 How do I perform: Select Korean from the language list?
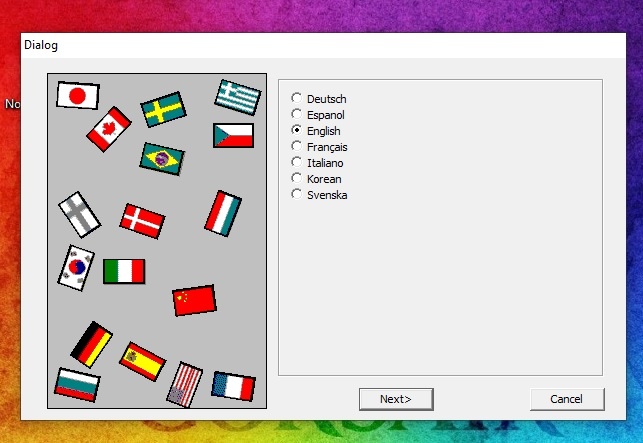pyautogui.click(x=296, y=178)
